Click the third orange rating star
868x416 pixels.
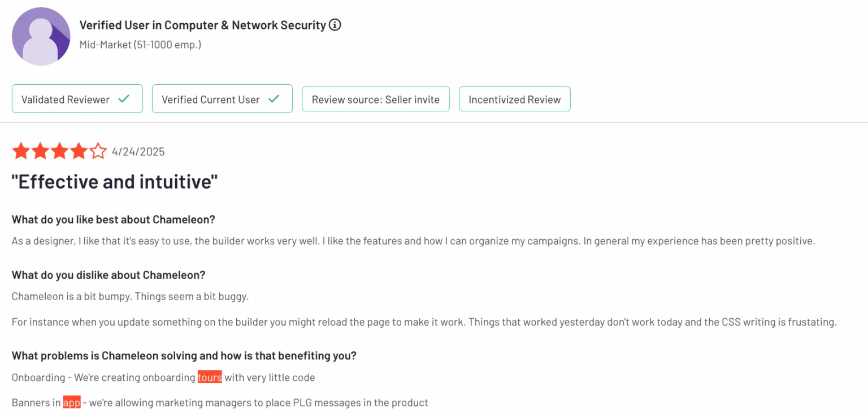59,151
